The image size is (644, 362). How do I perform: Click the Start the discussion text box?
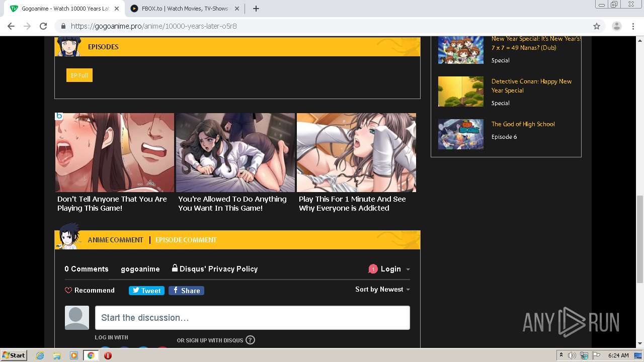click(253, 318)
